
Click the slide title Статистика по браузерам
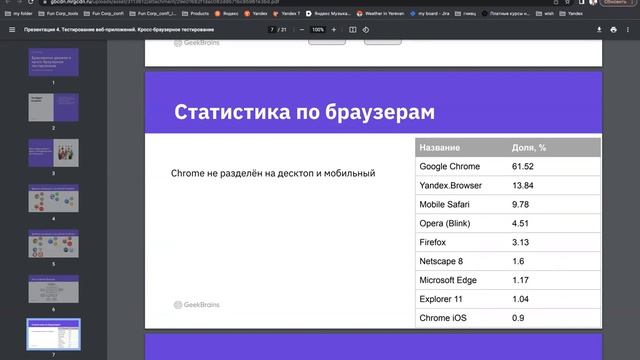(304, 112)
